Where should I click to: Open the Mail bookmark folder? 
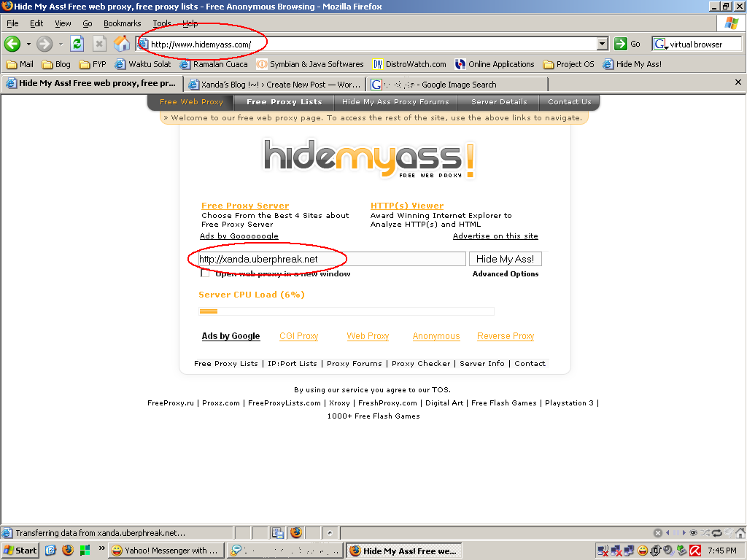click(20, 64)
